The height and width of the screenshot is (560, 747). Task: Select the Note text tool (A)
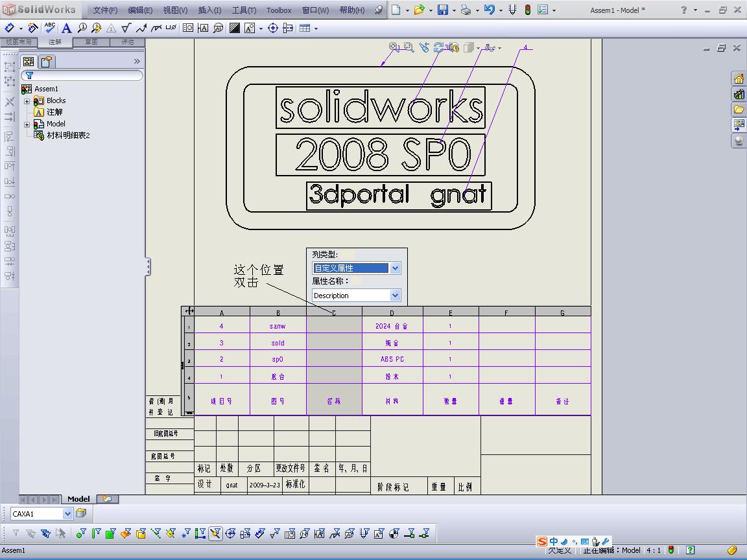67,29
